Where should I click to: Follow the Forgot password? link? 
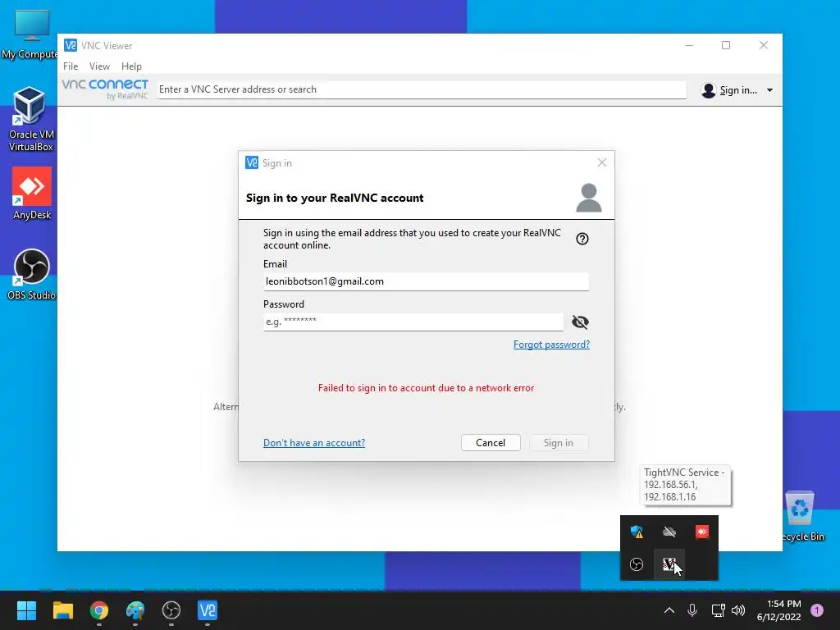[551, 345]
